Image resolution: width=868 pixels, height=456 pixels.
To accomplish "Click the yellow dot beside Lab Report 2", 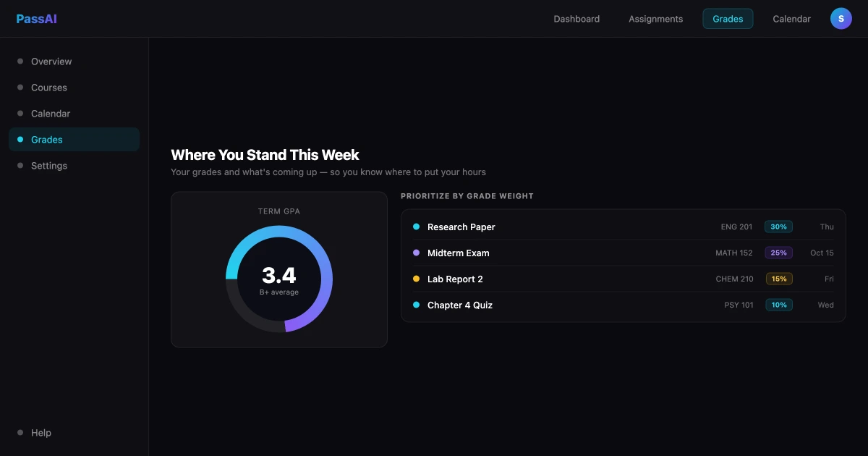I will pyautogui.click(x=416, y=279).
